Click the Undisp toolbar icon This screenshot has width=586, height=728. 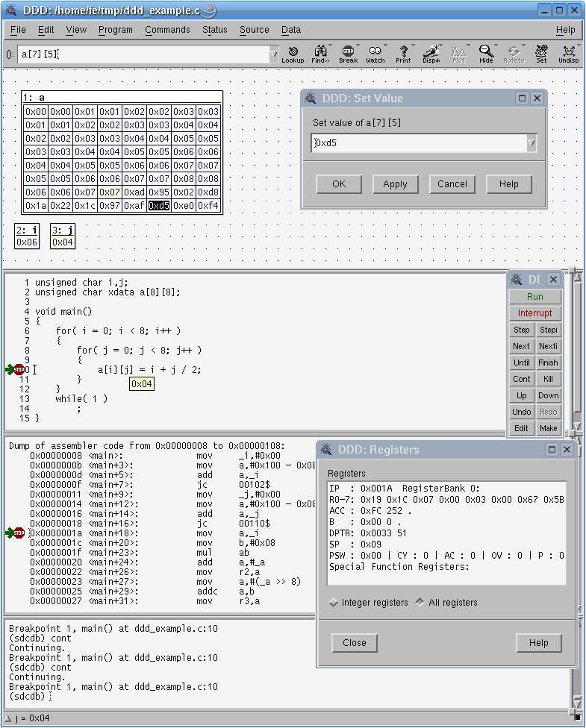(568, 54)
